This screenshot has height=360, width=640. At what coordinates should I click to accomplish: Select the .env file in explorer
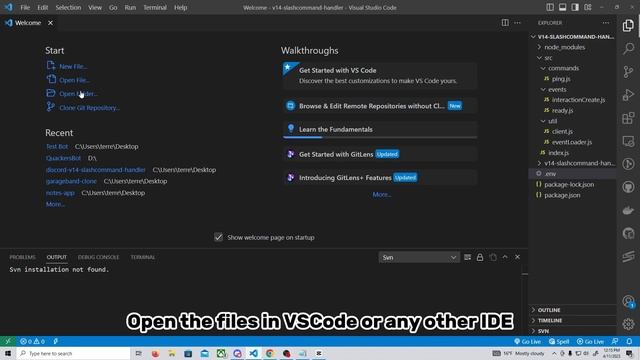573,174
